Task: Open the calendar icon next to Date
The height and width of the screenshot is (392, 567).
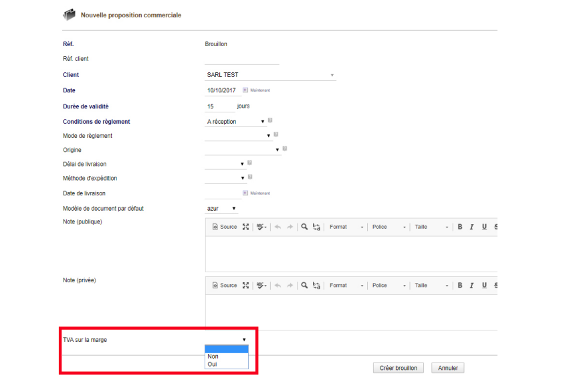Action: [x=245, y=90]
